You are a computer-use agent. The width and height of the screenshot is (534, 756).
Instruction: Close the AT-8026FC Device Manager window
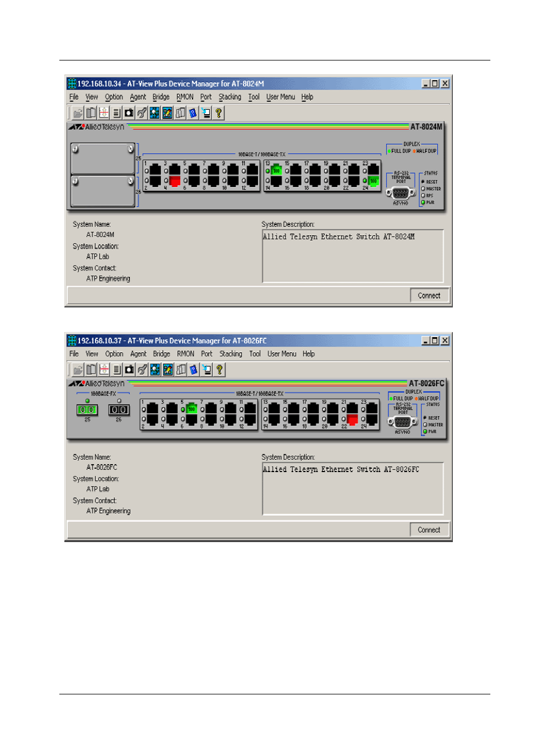(x=445, y=340)
